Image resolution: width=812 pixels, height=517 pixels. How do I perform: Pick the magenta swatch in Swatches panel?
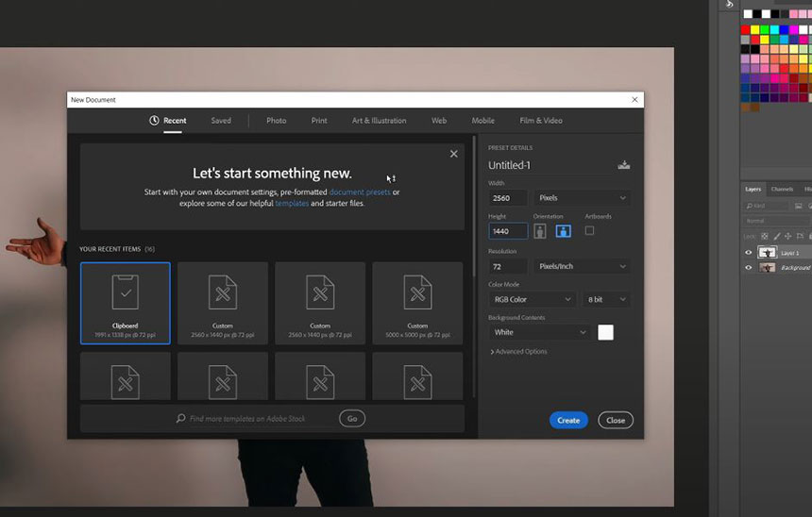coord(794,29)
